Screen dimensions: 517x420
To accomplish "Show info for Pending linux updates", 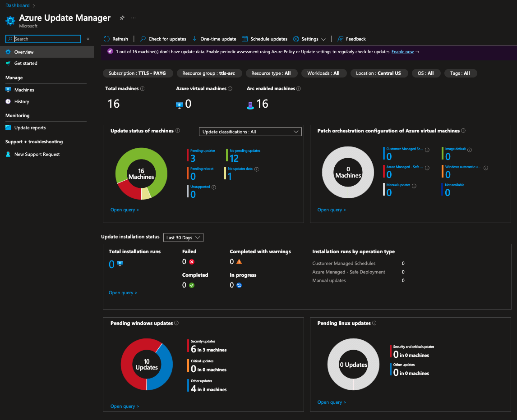I will [374, 323].
